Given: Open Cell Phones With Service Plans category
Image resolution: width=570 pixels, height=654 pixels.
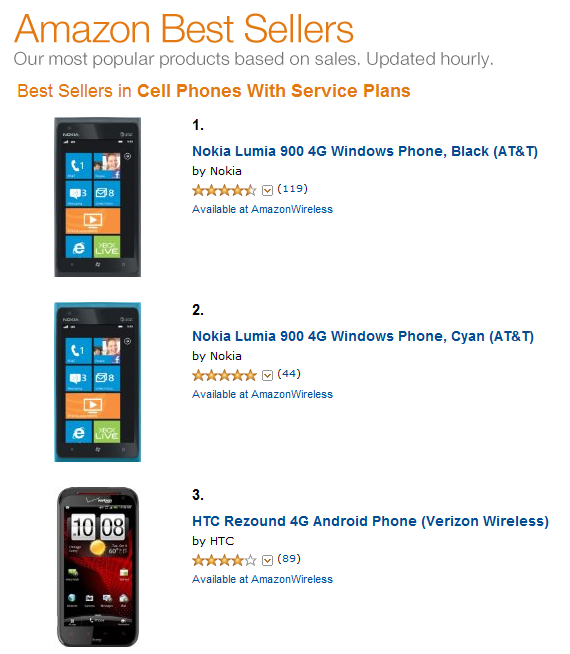Looking at the screenshot, I should [274, 91].
